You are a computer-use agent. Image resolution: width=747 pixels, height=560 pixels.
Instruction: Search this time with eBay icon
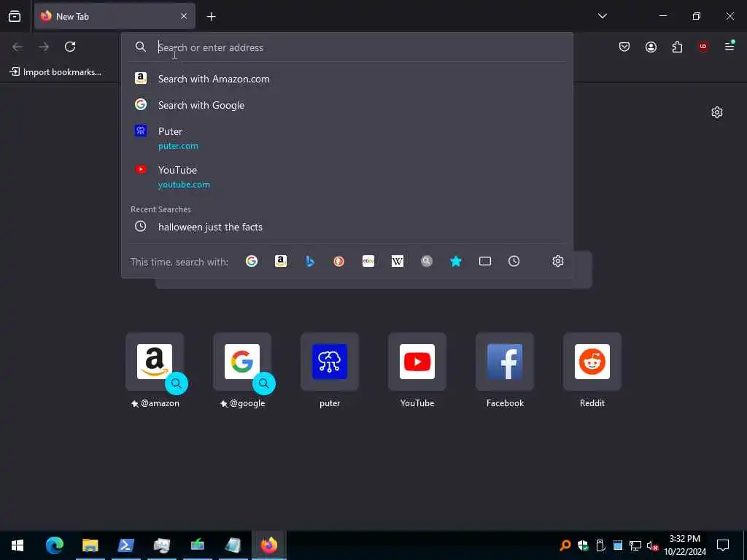click(368, 261)
